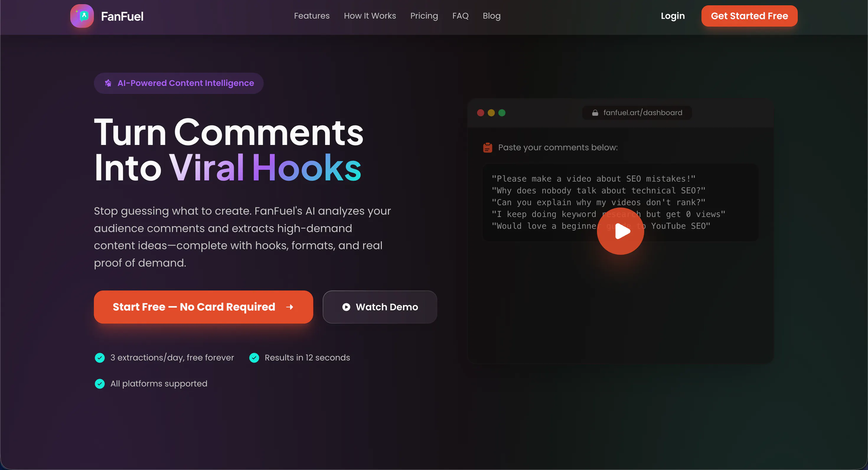Click the "Stop guessing what to create" paragraph
The height and width of the screenshot is (470, 868).
tap(242, 237)
